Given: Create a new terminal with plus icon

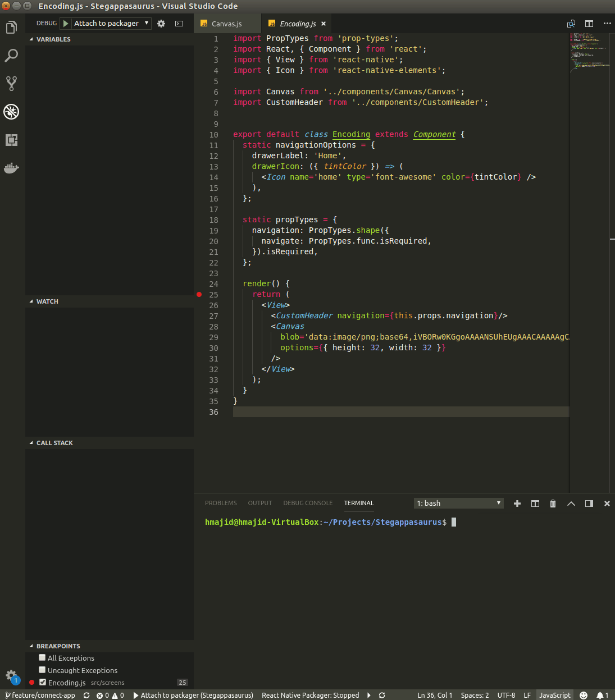Looking at the screenshot, I should coord(517,504).
